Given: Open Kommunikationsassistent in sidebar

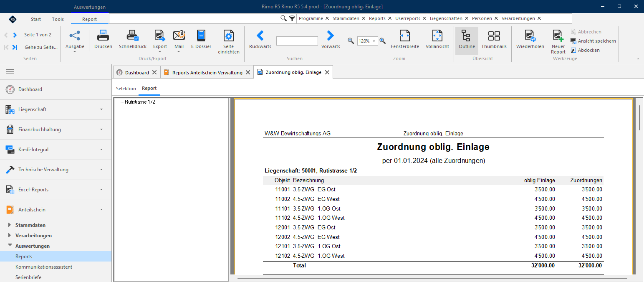Looking at the screenshot, I should 44,267.
